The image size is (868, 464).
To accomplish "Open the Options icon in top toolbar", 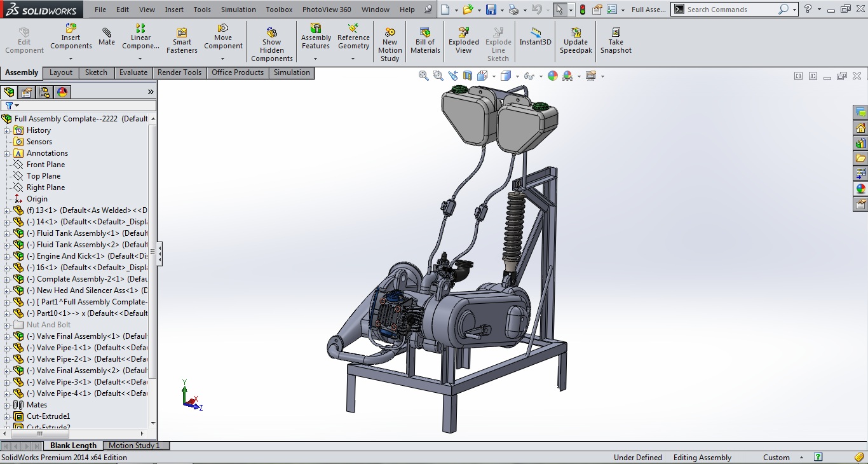I will [612, 10].
